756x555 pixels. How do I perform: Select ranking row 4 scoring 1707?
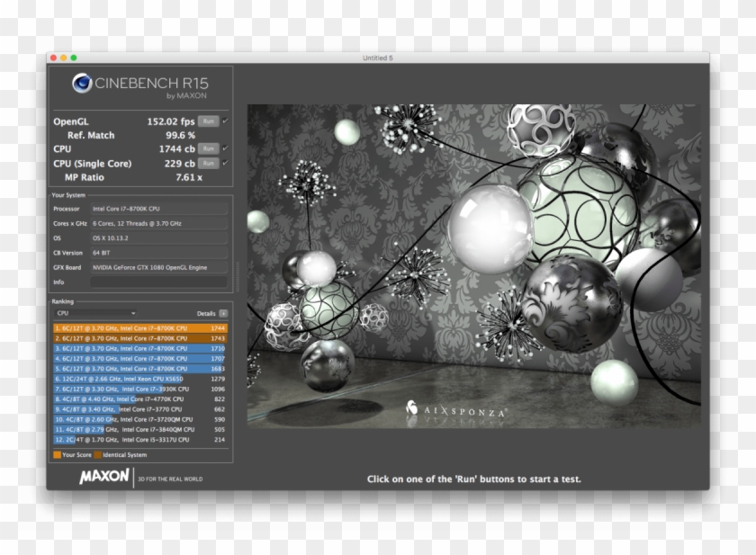coord(139,358)
